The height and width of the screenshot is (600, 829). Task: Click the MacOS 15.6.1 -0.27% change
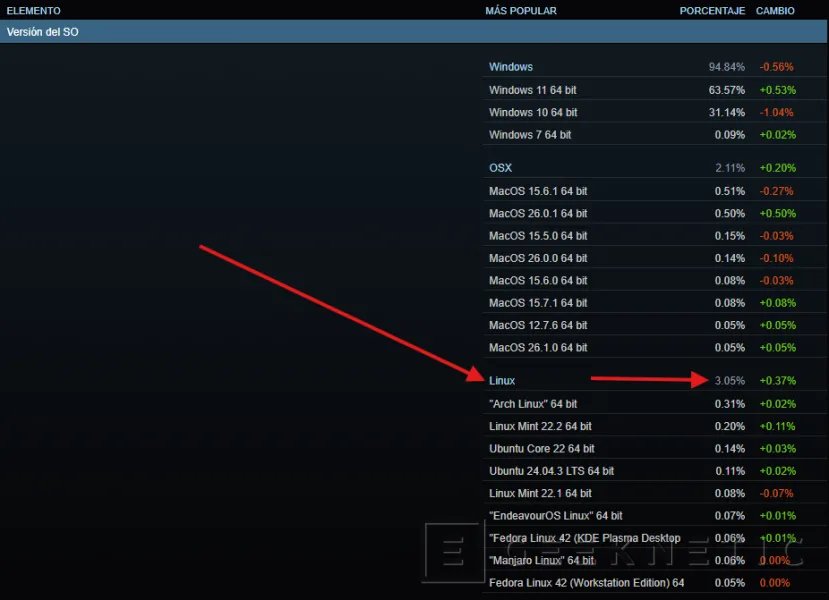coord(776,191)
